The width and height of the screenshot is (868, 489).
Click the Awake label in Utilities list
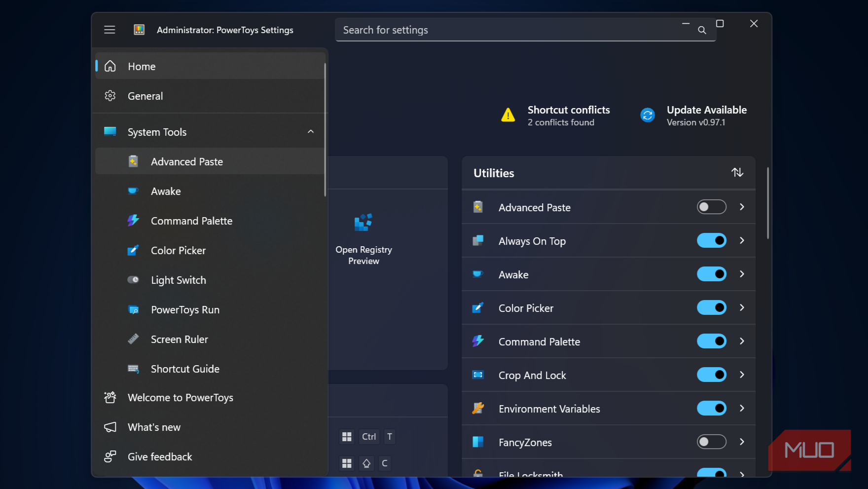[x=513, y=274]
